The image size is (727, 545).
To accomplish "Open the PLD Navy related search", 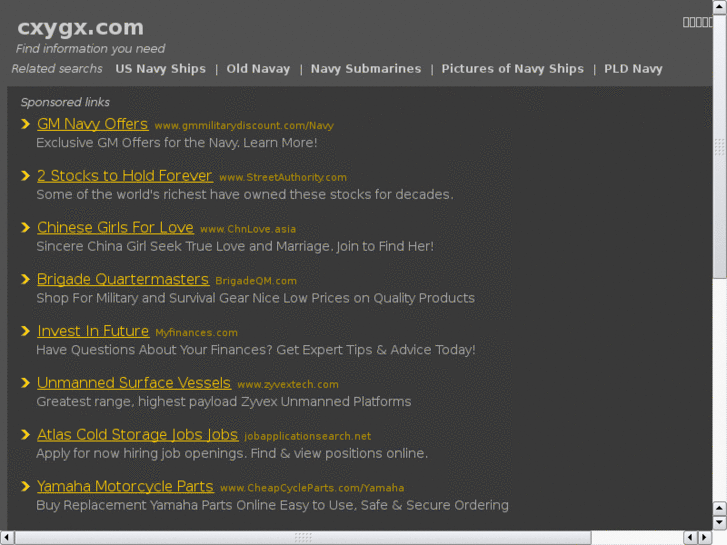I will tap(633, 69).
